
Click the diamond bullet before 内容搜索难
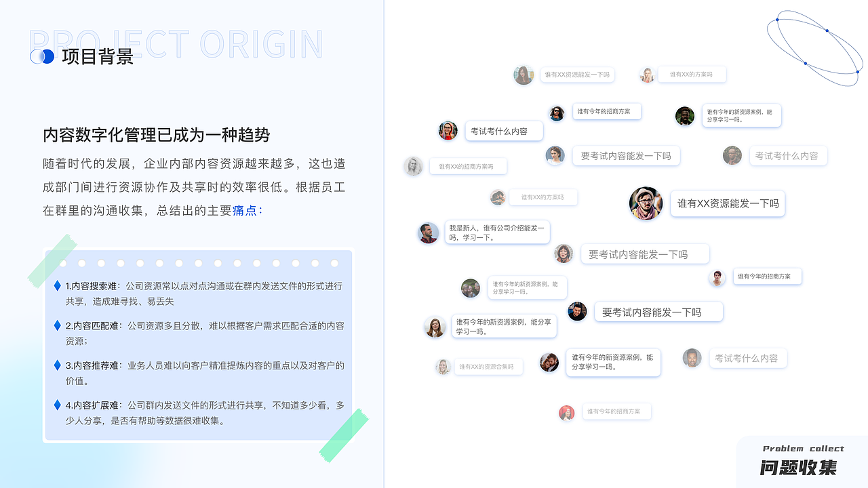pyautogui.click(x=58, y=285)
